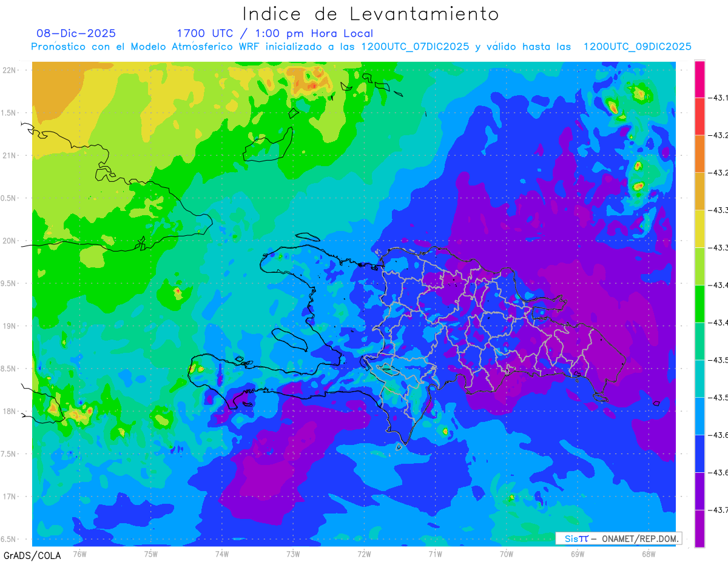Select the '20N' latitude label
Viewport: 728px width, 562px height.
10,241
